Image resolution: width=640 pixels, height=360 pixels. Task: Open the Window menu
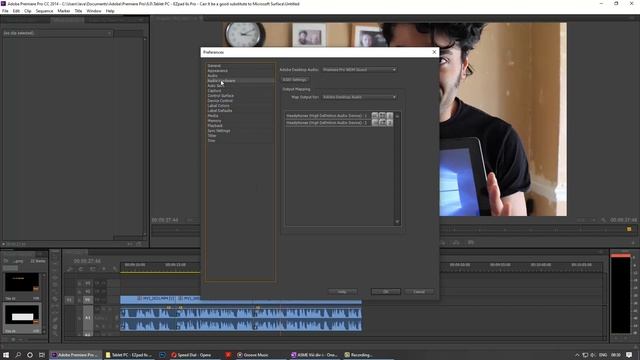click(94, 11)
